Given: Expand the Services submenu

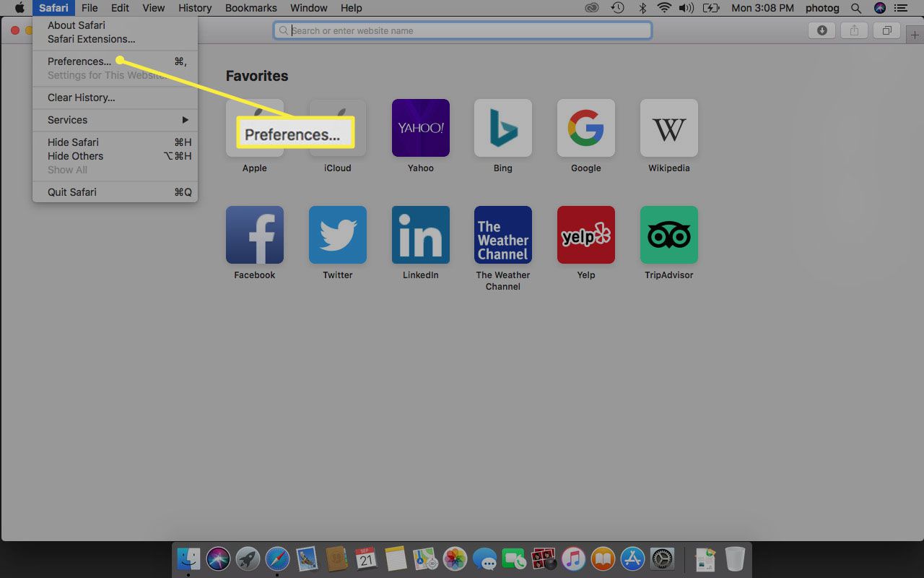Looking at the screenshot, I should pos(115,120).
